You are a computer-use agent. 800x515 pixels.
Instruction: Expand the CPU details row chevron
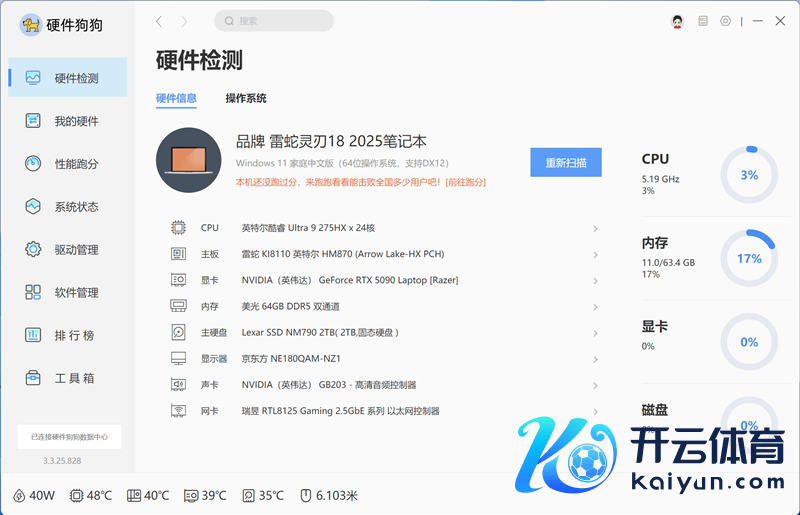595,229
